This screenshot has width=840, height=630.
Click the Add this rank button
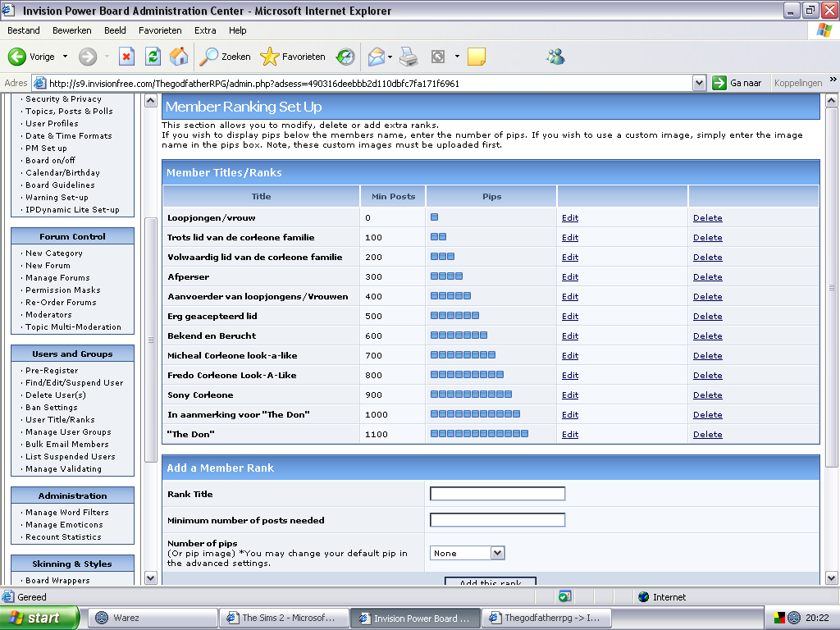491,582
